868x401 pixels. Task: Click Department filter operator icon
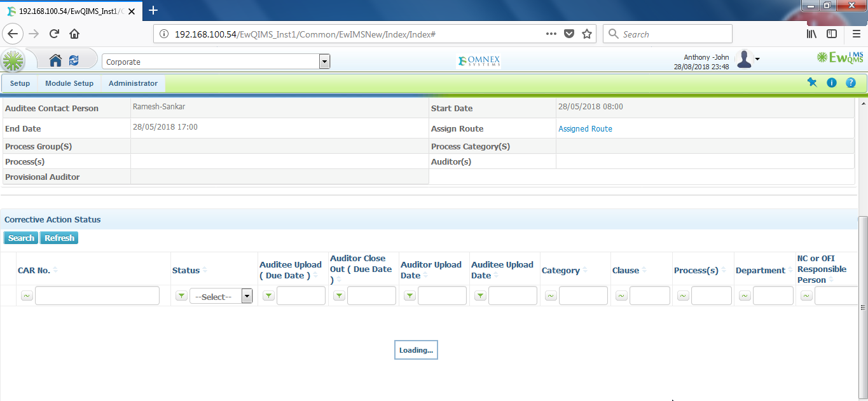(x=745, y=296)
